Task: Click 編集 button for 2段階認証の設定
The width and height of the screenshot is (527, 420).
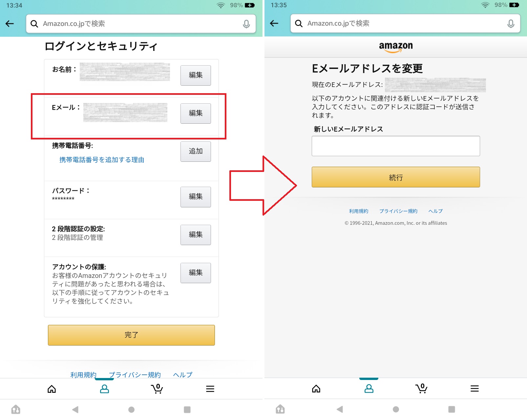Action: click(x=196, y=235)
